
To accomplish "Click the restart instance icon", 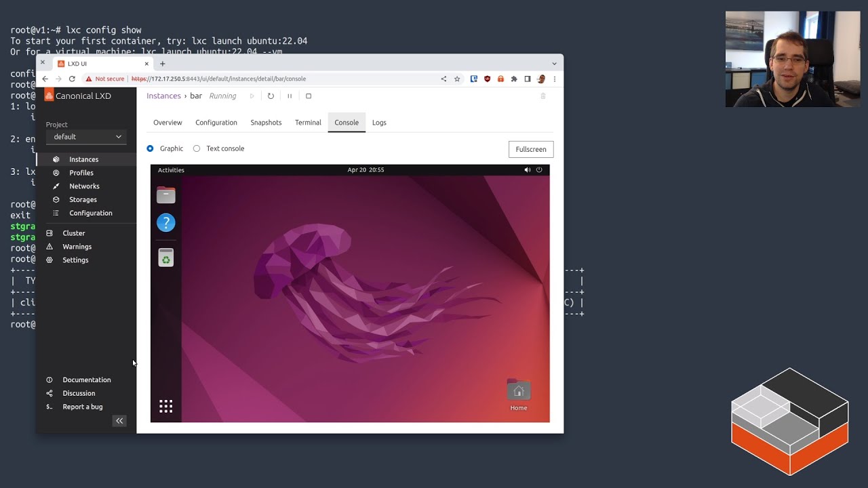I will [x=271, y=96].
